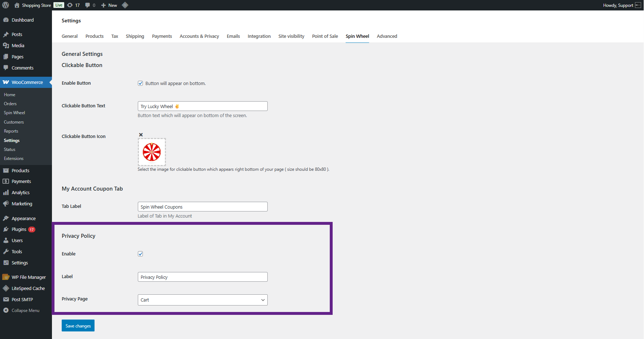The height and width of the screenshot is (339, 644).
Task: Select the red spin wheel thumbnail image
Action: point(152,152)
